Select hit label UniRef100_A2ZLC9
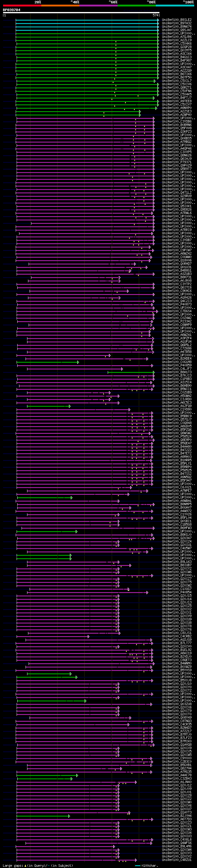 (x=177, y=40)
